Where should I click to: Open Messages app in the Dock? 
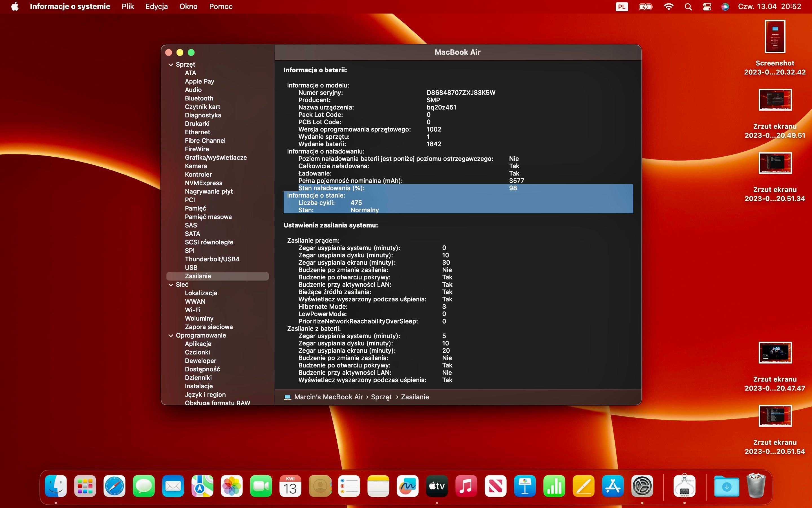click(x=144, y=486)
